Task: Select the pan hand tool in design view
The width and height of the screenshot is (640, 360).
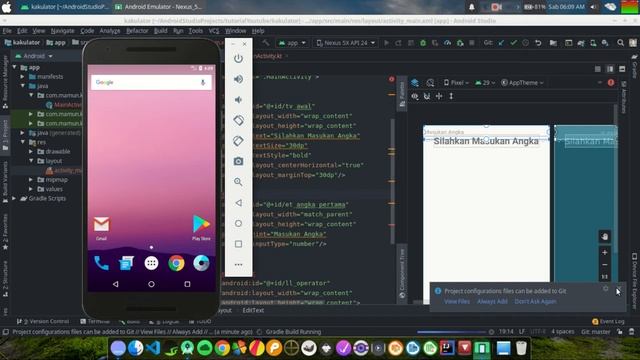Action: [x=605, y=237]
